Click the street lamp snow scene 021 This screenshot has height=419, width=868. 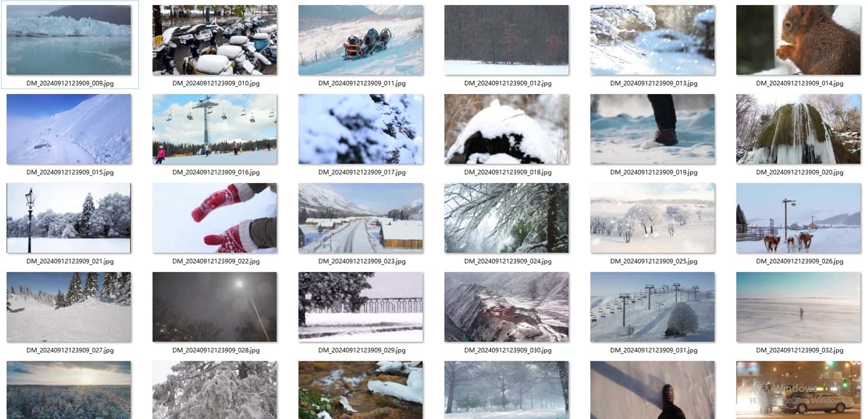(69, 218)
